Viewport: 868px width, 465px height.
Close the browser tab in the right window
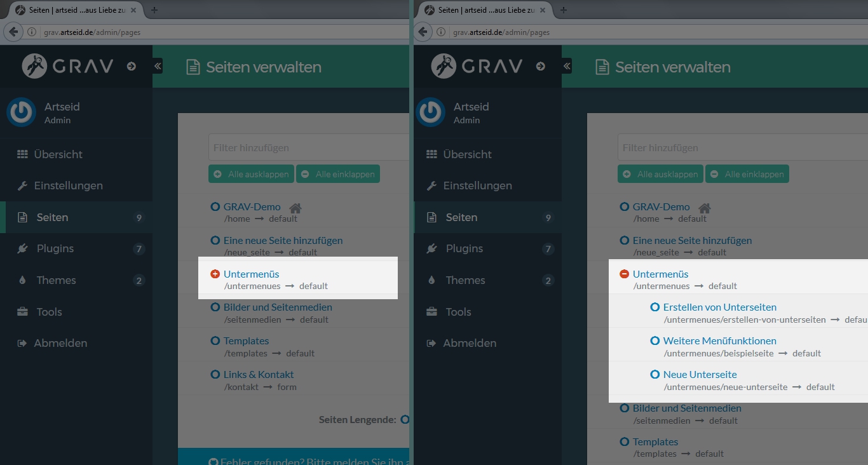click(x=543, y=10)
